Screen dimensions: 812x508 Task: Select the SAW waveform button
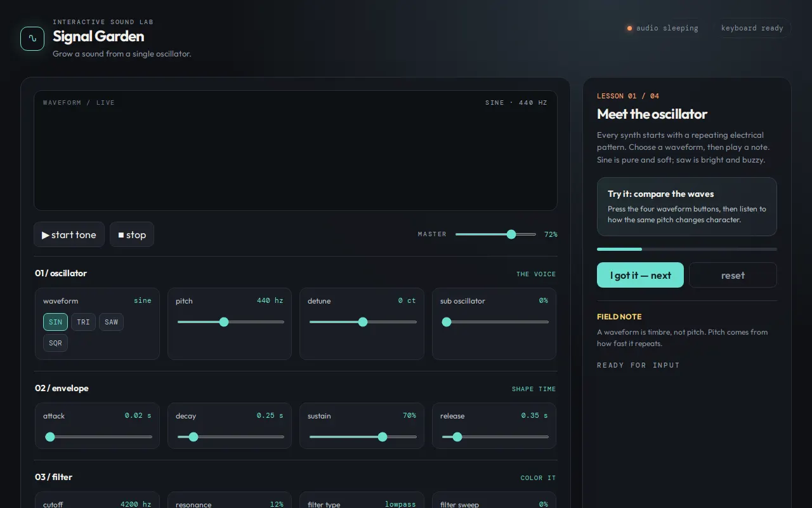coord(111,322)
